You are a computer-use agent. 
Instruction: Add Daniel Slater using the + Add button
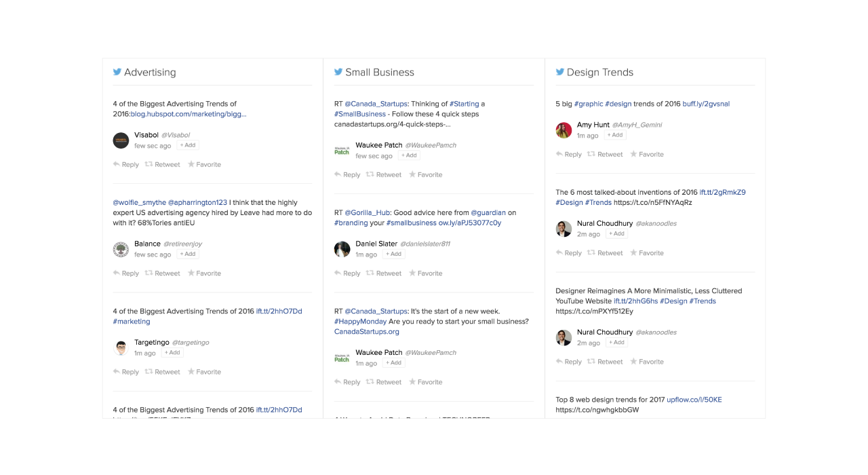pos(393,254)
